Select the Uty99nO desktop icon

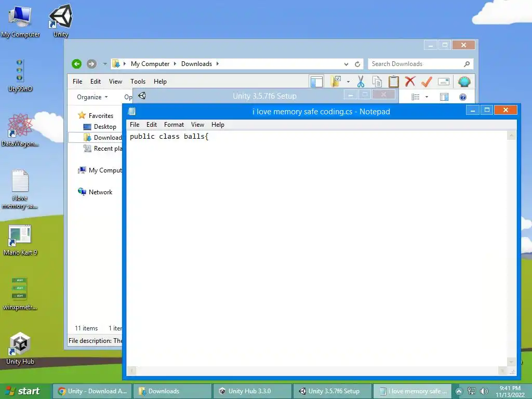[20, 75]
